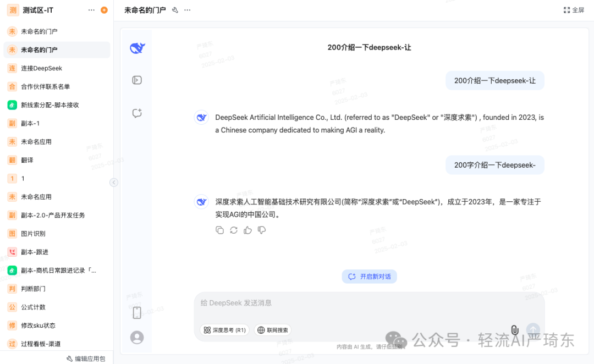The width and height of the screenshot is (594, 364).
Task: Click the Chinese 深度求索人工智能 response text
Action: [378, 208]
